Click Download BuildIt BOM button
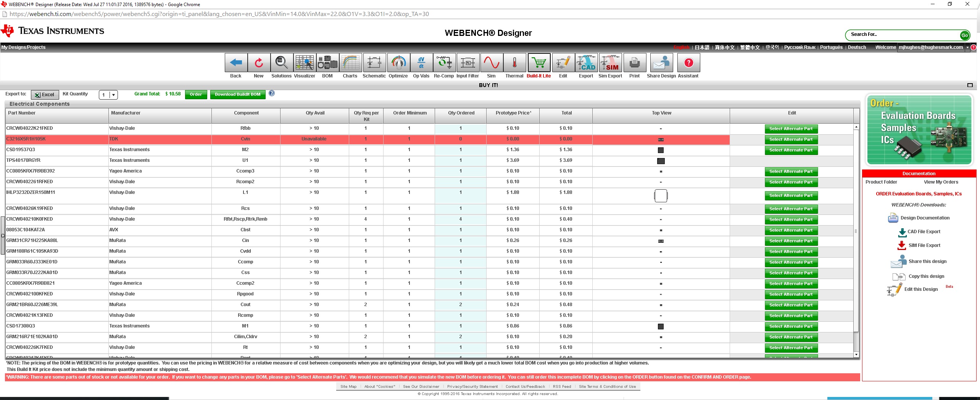The width and height of the screenshot is (980, 400). [237, 94]
